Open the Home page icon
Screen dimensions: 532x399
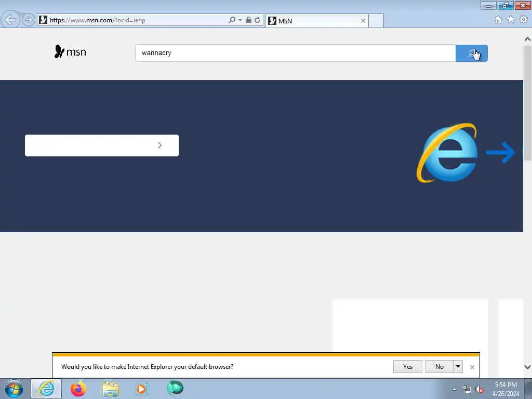click(498, 20)
